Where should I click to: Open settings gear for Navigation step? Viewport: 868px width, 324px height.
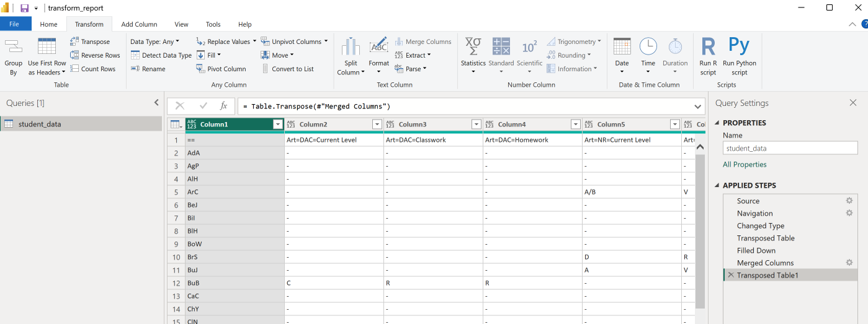click(x=849, y=213)
